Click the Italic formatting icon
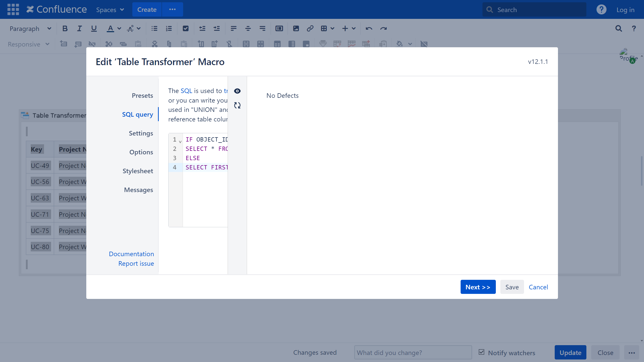644x362 pixels. click(x=79, y=28)
